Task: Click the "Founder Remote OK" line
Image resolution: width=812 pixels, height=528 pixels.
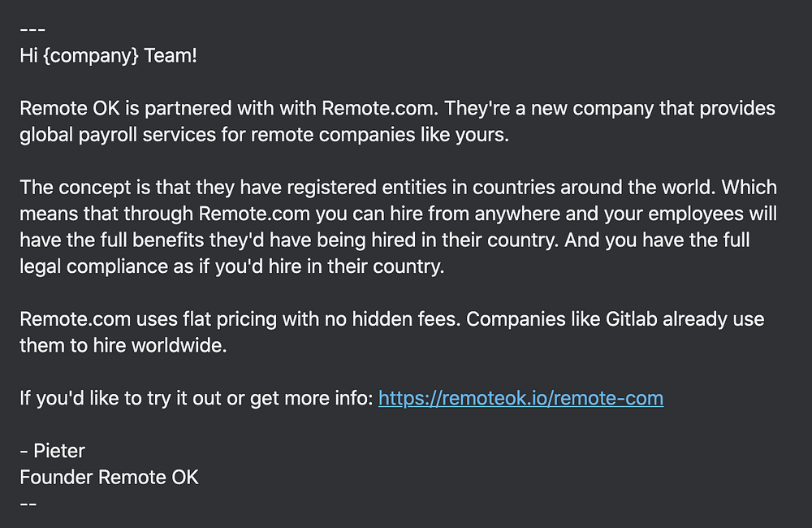Action: [109, 477]
